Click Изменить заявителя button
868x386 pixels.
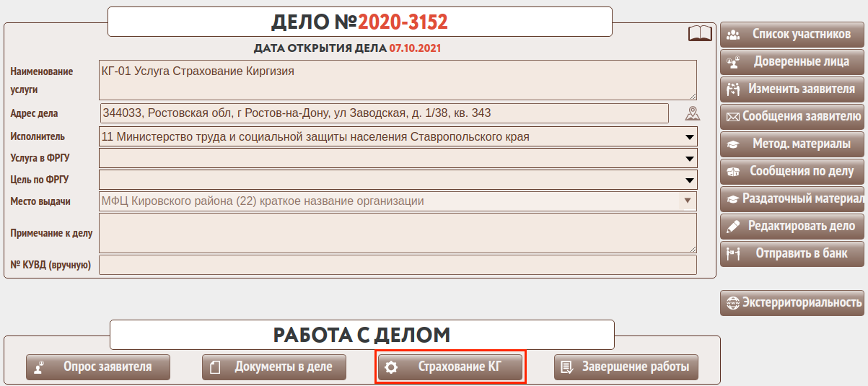792,89
